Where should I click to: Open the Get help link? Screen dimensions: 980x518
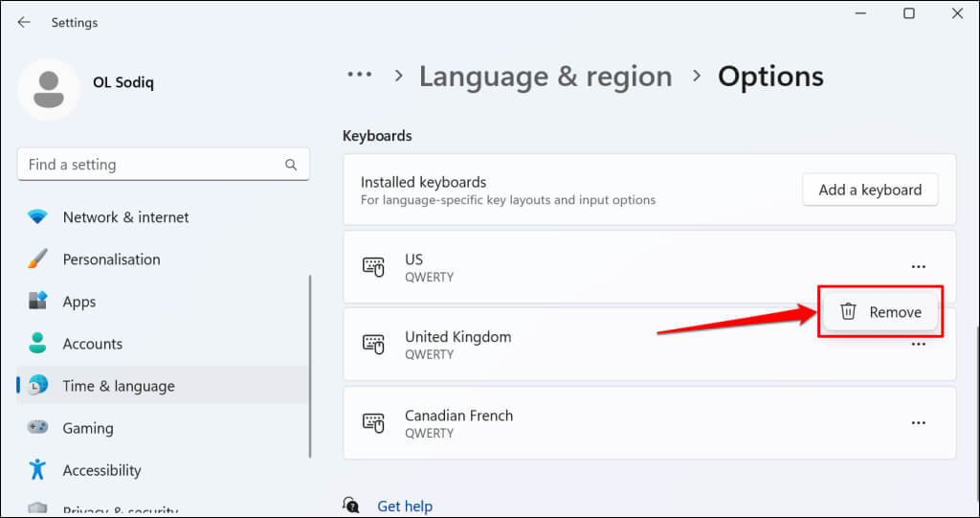(405, 506)
